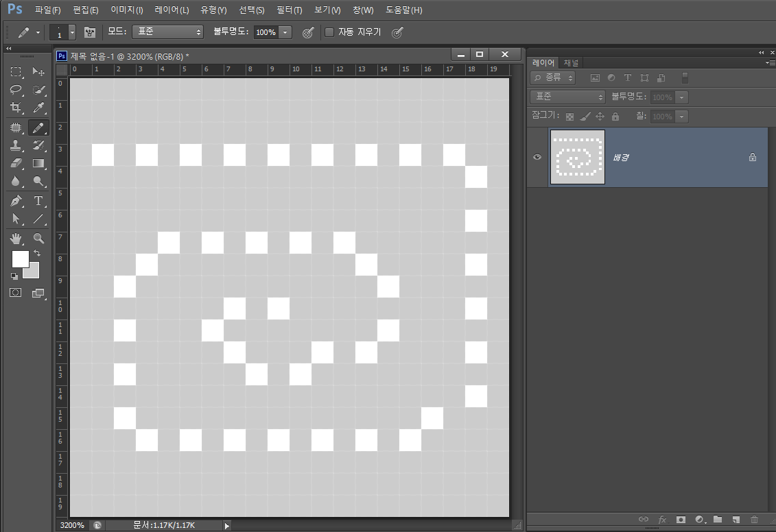This screenshot has height=532, width=776.
Task: Click the 배경 layer thumbnail
Action: tap(578, 157)
